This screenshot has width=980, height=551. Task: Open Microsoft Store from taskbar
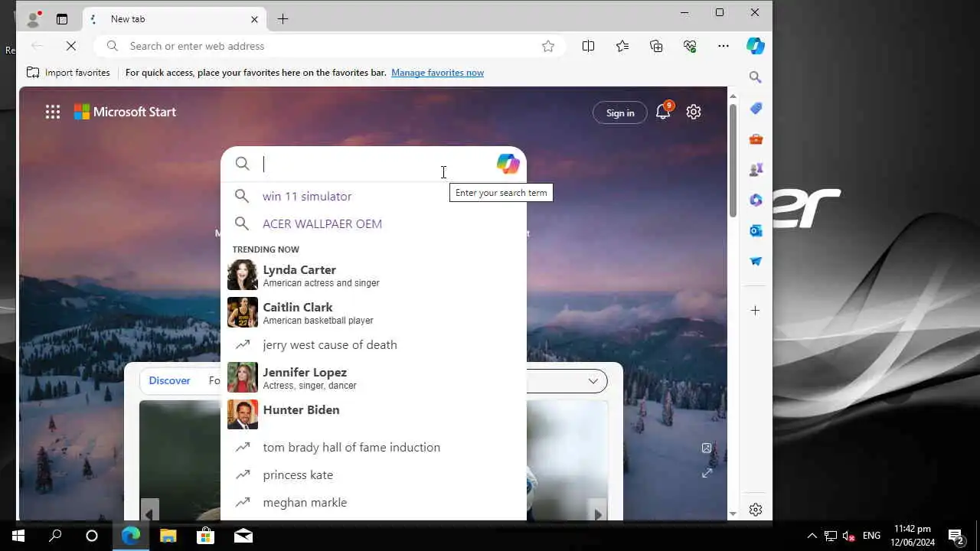[x=205, y=536]
